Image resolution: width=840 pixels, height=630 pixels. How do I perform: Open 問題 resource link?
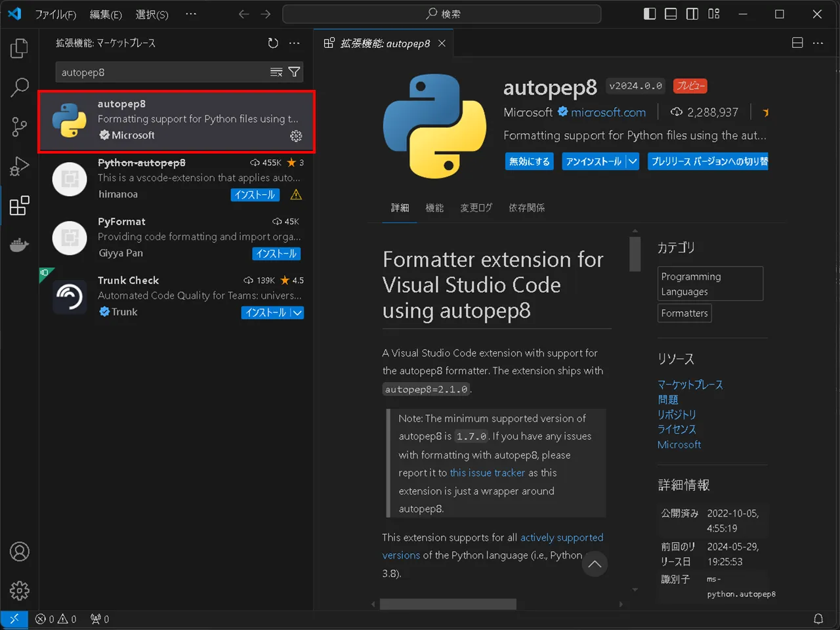(x=668, y=400)
